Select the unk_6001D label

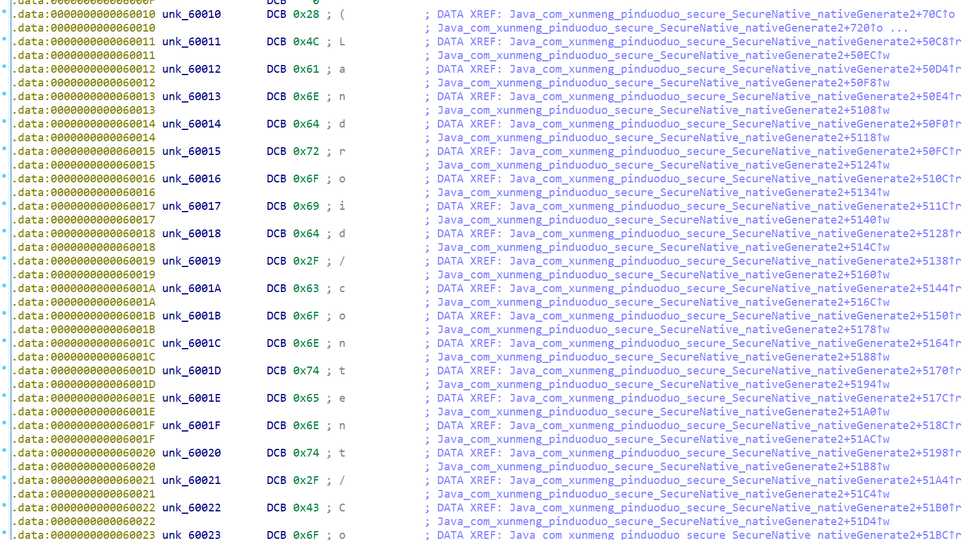pyautogui.click(x=191, y=371)
